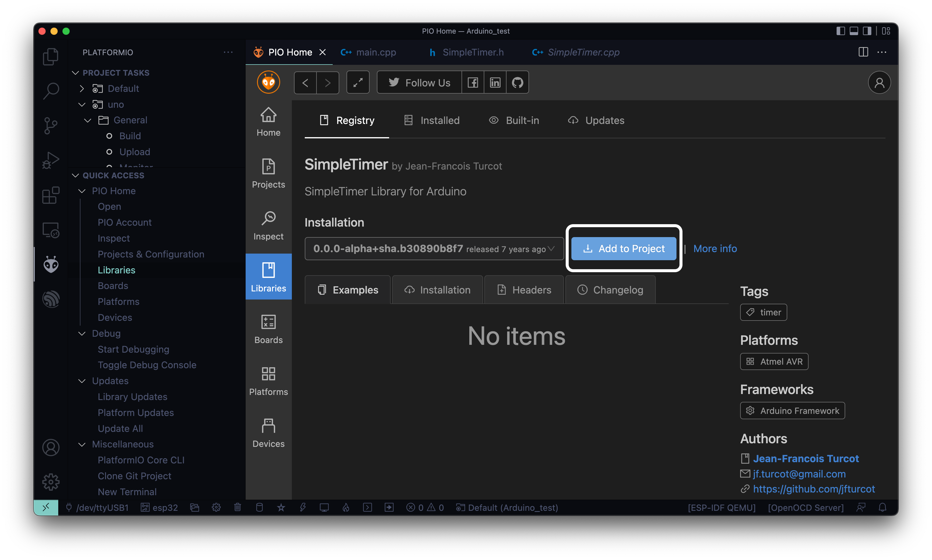
Task: Open the More info link
Action: coord(715,249)
